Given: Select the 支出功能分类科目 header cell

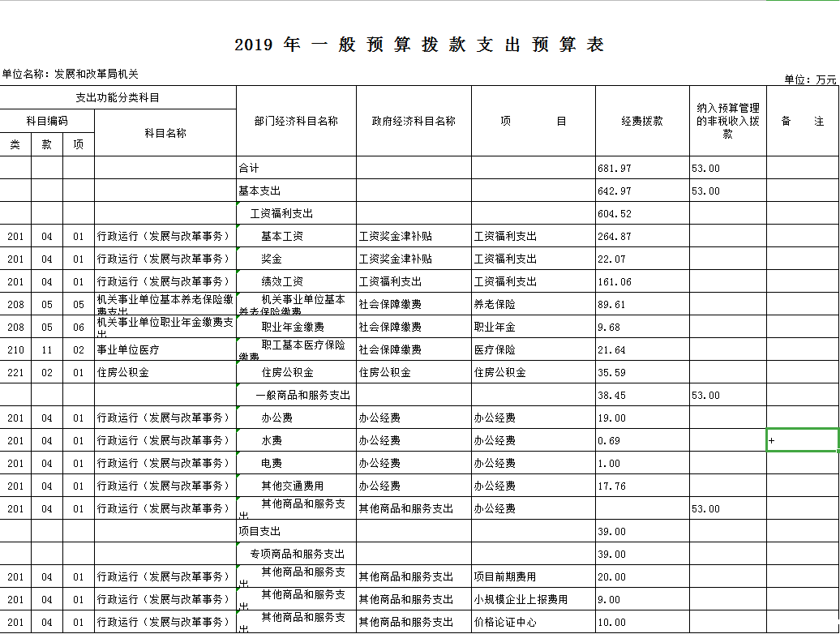Looking at the screenshot, I should [118, 98].
